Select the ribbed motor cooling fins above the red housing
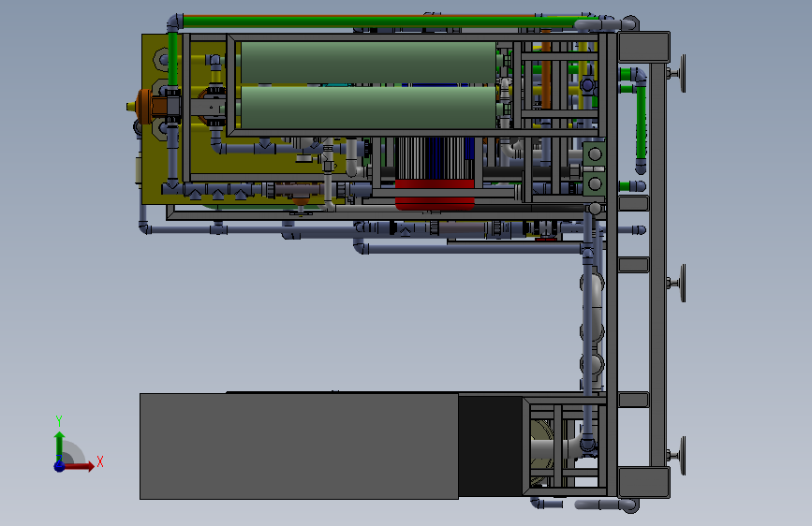The width and height of the screenshot is (812, 526). point(434,158)
